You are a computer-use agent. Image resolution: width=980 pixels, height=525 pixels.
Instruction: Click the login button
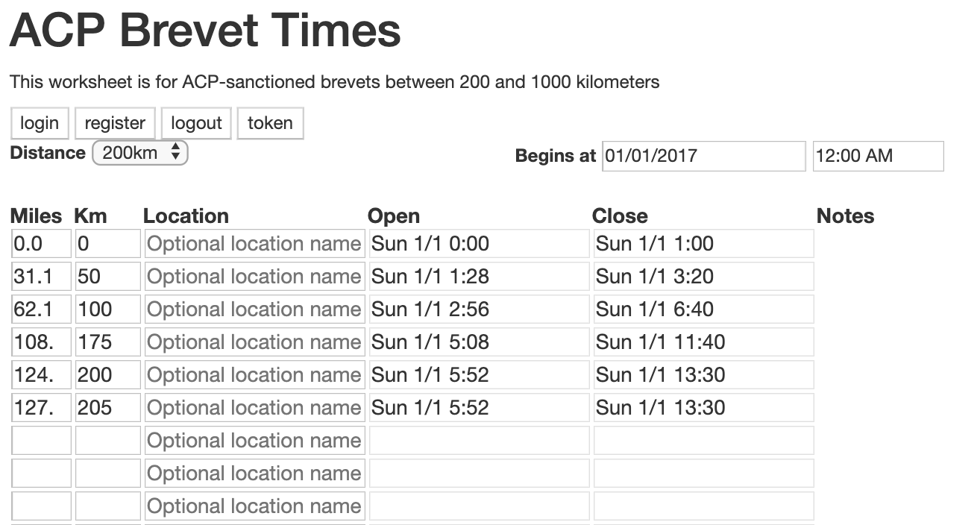pyautogui.click(x=40, y=123)
